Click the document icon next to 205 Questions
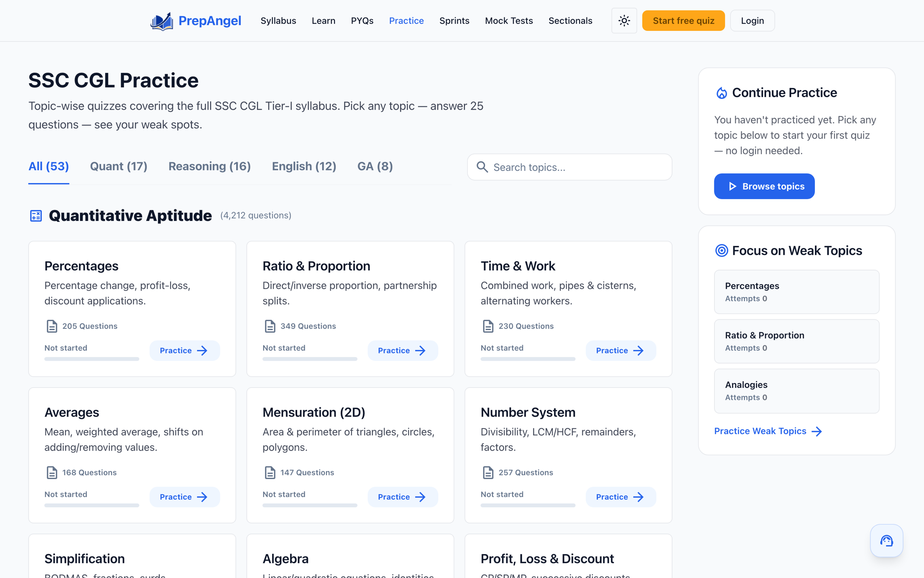The height and width of the screenshot is (578, 924). [x=52, y=326]
